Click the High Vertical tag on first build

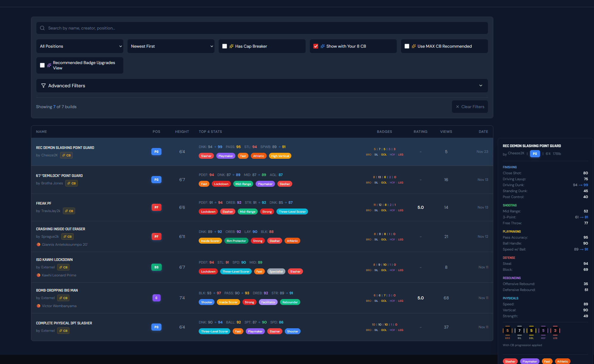280,156
